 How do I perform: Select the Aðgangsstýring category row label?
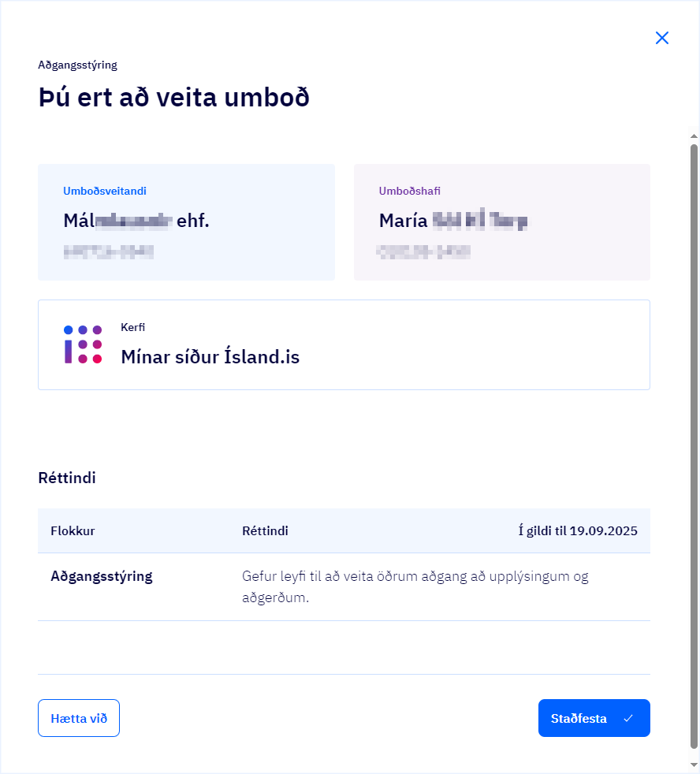coord(102,576)
